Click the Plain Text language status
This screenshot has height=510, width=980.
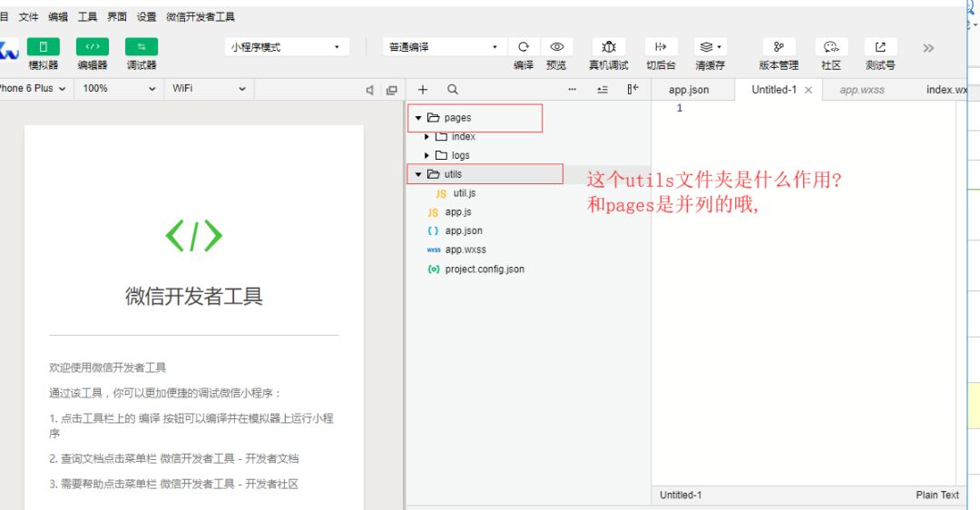pyautogui.click(x=936, y=495)
